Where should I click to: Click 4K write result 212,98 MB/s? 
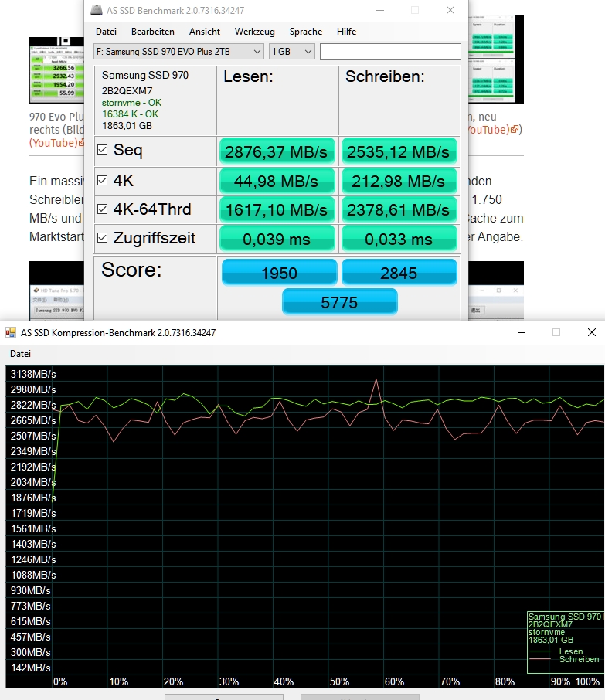[x=399, y=181]
